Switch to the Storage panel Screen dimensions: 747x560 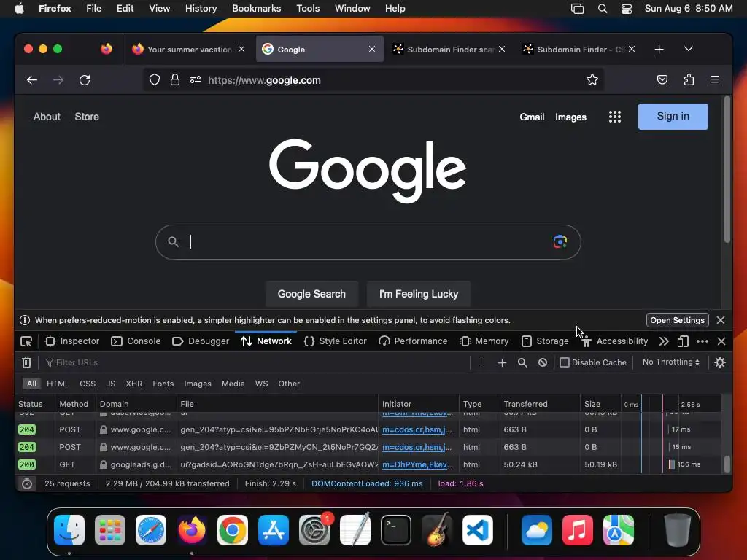click(545, 341)
